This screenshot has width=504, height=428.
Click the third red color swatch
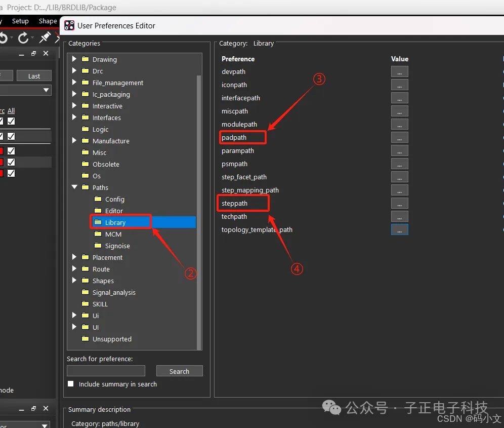click(2, 173)
